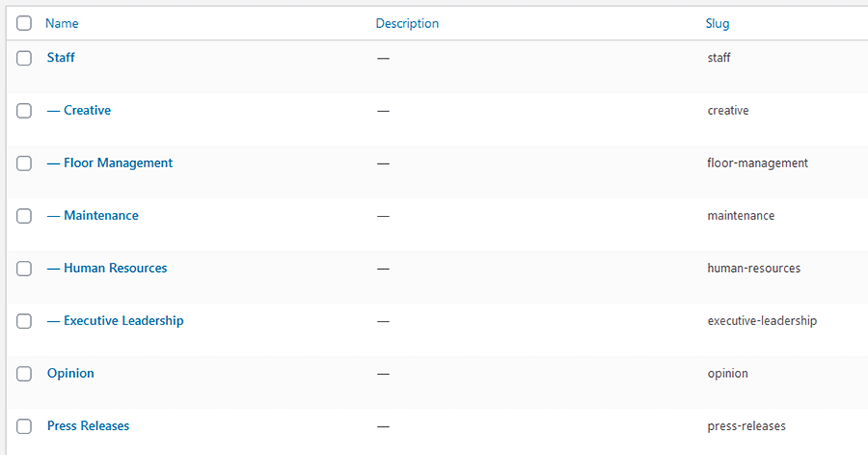Sort the list by Slug header
Viewport: 868px width, 455px height.
click(717, 23)
